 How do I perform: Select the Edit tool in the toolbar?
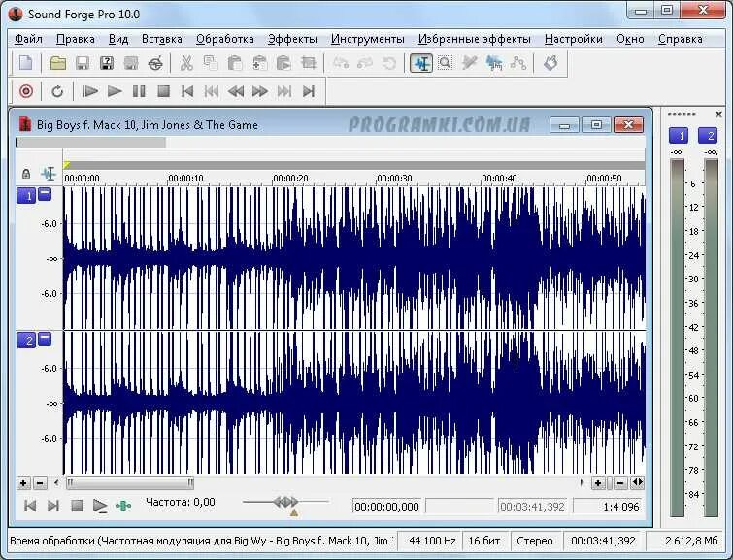pos(421,63)
